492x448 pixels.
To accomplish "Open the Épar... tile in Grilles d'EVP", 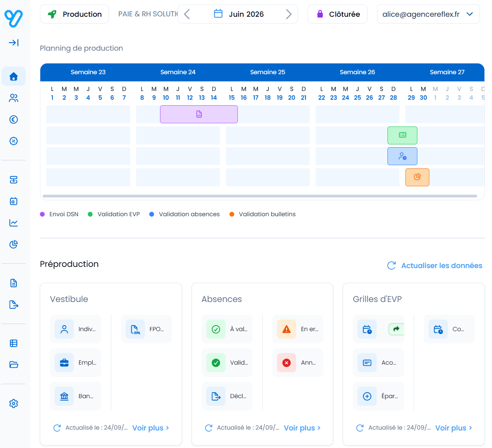I will [378, 396].
